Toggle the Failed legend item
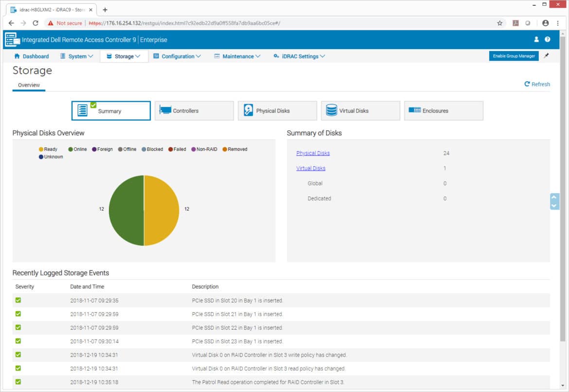 tap(177, 149)
